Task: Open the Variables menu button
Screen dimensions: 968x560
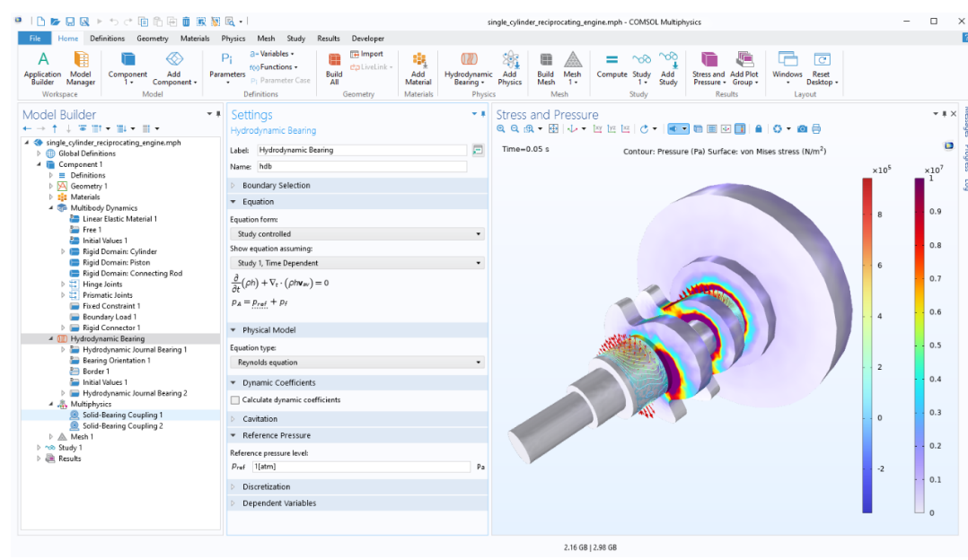Action: click(x=272, y=54)
